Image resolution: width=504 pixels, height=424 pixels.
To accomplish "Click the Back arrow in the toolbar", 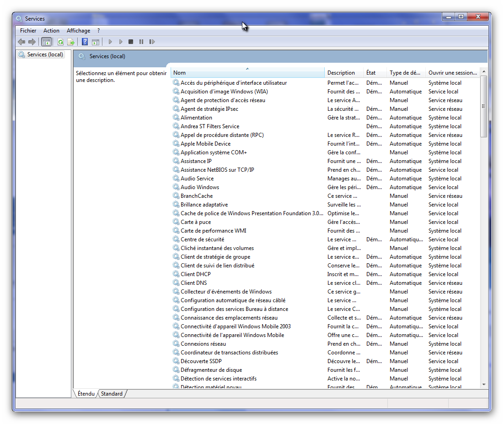I will click(21, 42).
